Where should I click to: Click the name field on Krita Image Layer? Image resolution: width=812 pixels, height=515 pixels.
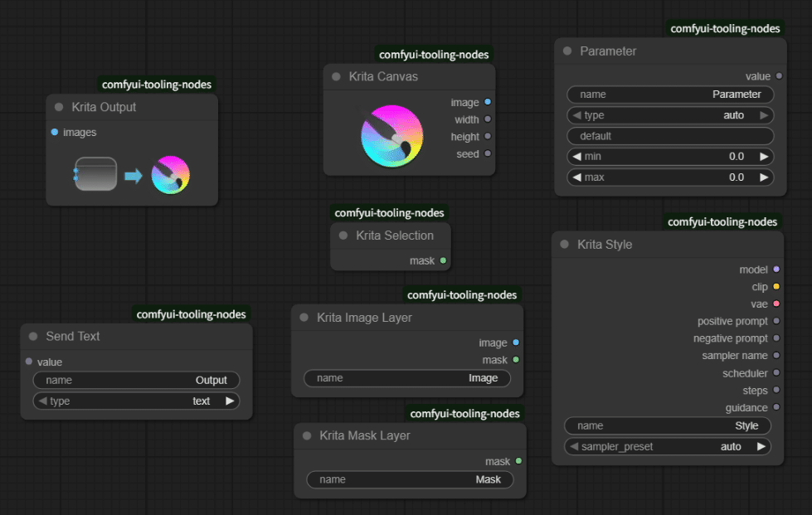coord(406,377)
